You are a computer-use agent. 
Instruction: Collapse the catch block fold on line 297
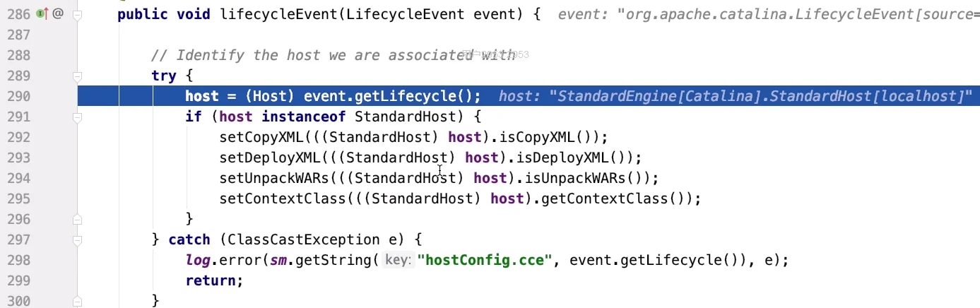click(78, 239)
